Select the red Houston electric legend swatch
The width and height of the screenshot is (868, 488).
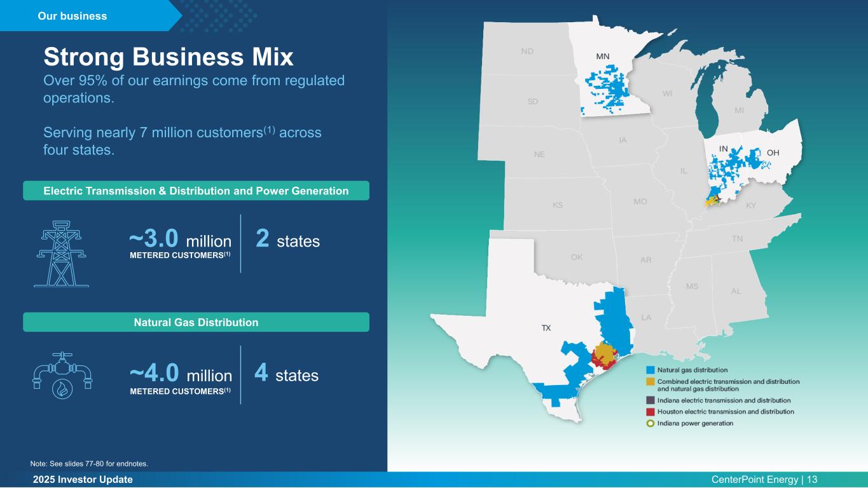[x=650, y=412]
